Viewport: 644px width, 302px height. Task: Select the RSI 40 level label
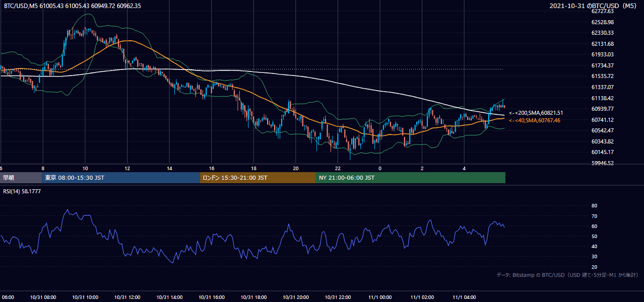594,246
